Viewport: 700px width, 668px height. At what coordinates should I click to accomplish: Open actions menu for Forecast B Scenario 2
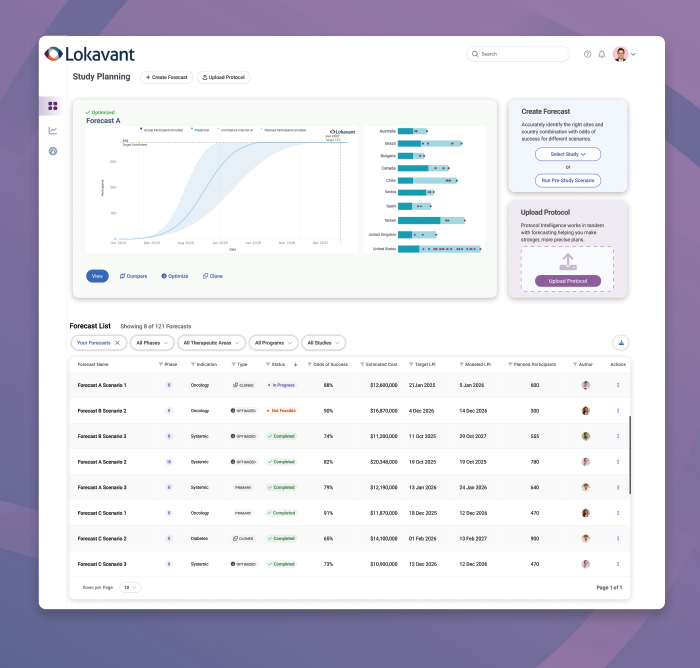tap(618, 410)
